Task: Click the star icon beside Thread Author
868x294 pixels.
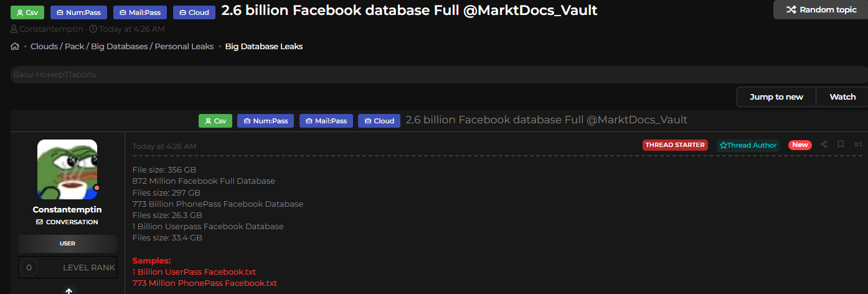Action: coord(723,145)
